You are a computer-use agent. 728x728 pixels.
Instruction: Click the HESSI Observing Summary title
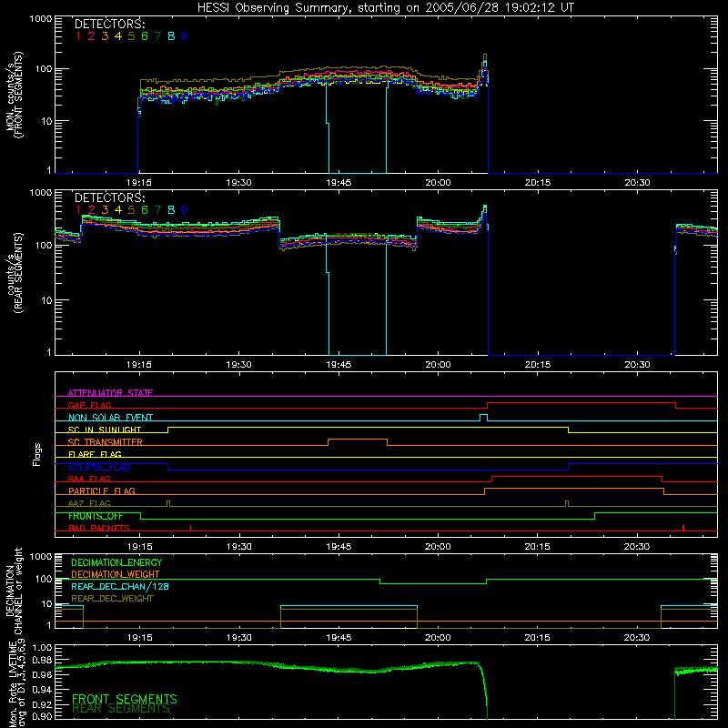coord(385,7)
